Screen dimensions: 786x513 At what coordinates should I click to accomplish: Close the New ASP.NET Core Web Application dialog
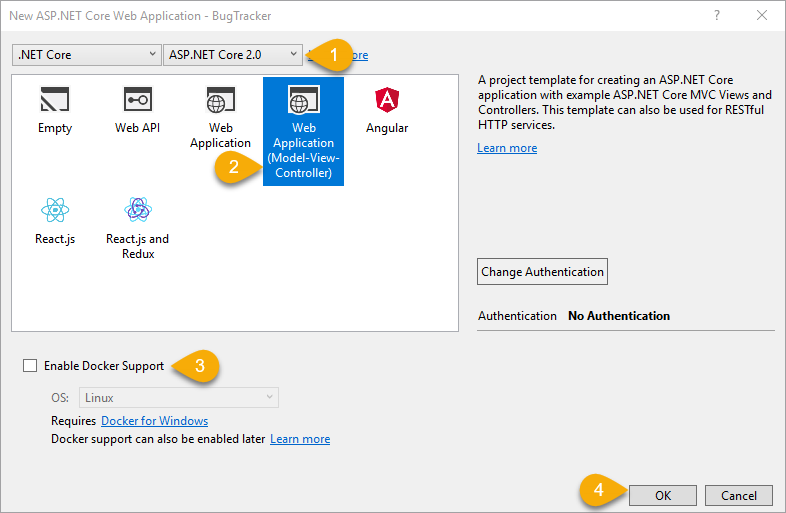762,16
